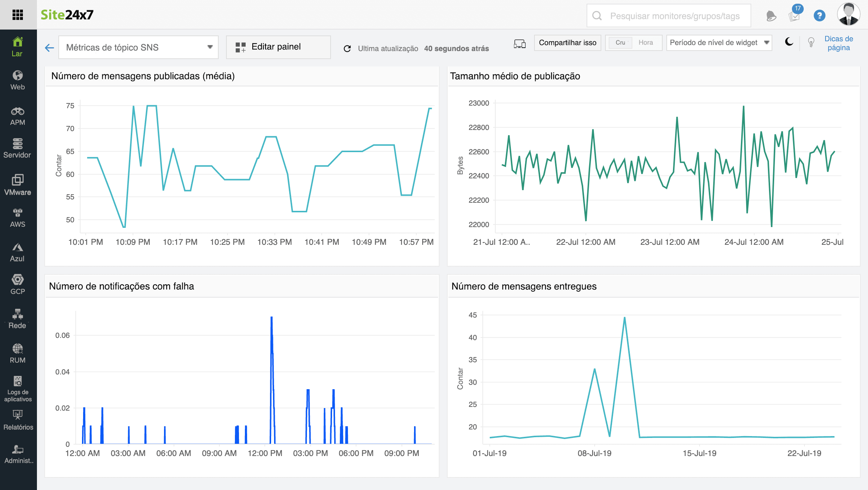Click the notifications bell icon

coord(771,15)
